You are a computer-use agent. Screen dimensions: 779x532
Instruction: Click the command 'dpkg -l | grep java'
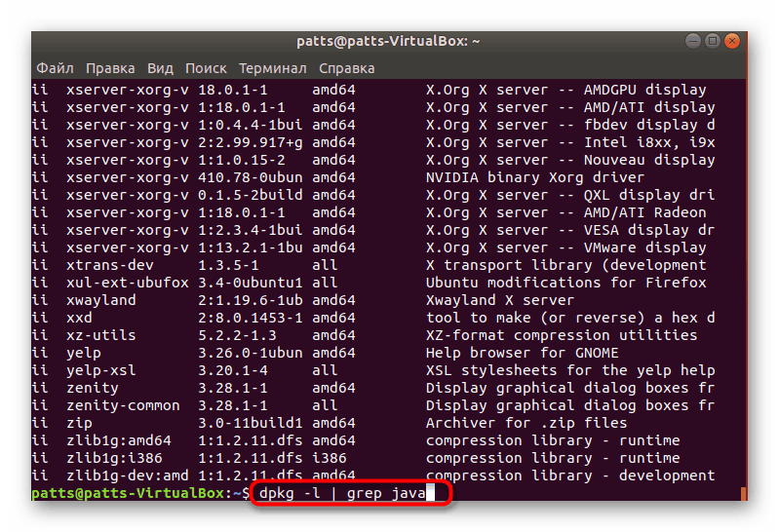342,493
